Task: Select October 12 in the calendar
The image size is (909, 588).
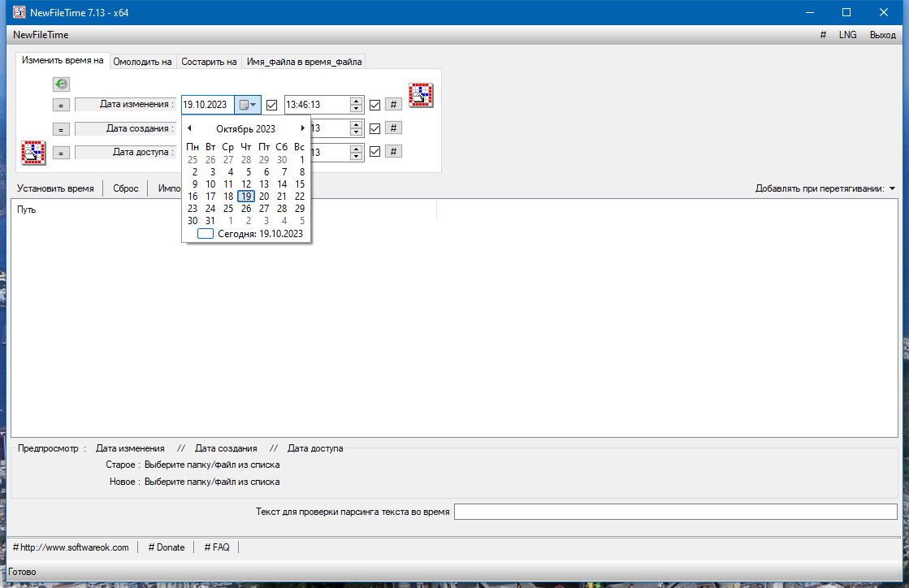Action: [x=246, y=184]
